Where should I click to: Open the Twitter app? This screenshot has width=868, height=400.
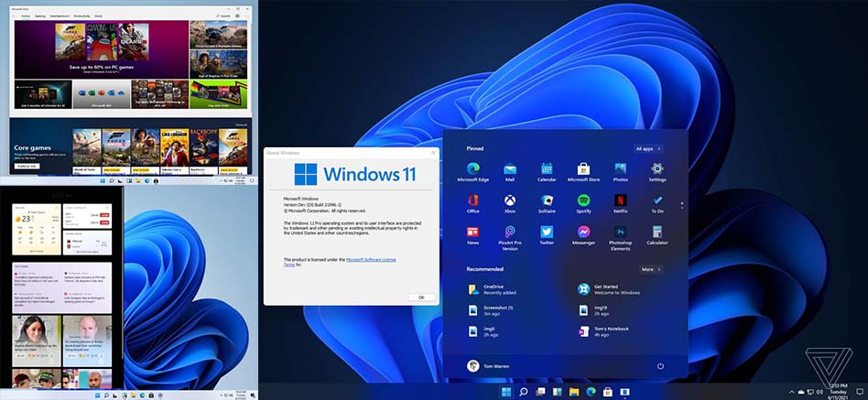tap(547, 235)
